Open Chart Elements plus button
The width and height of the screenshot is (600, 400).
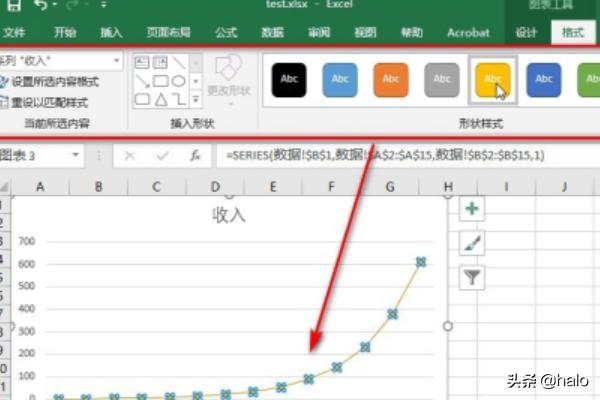pyautogui.click(x=472, y=209)
